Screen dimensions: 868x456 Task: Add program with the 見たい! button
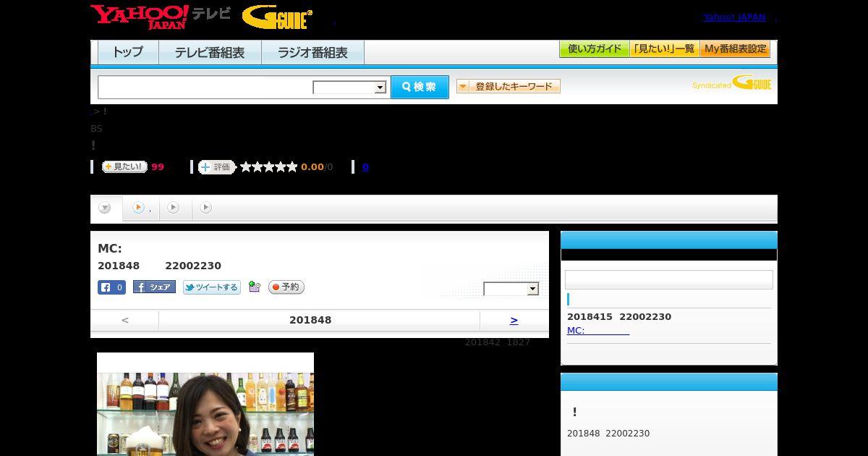click(124, 166)
